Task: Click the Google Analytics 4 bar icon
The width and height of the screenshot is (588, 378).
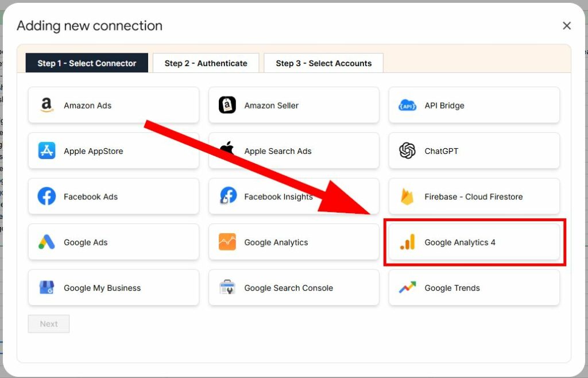Action: (x=407, y=242)
